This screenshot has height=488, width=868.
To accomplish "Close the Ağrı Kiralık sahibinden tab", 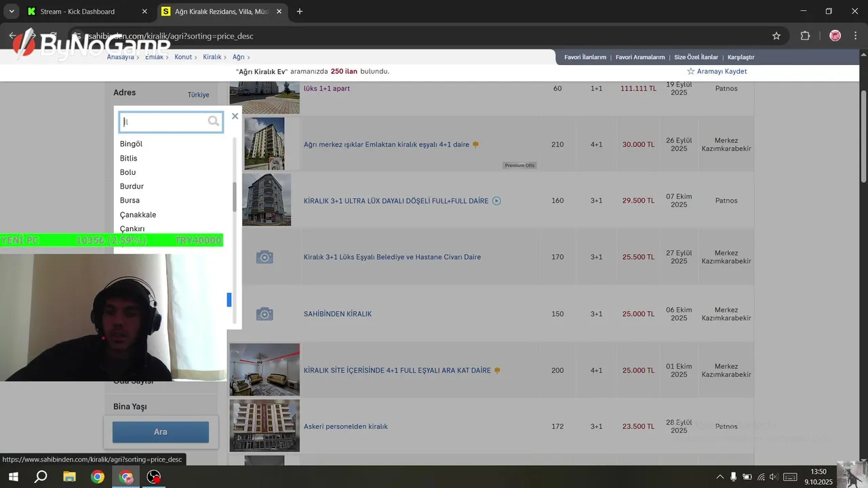I will click(x=279, y=12).
